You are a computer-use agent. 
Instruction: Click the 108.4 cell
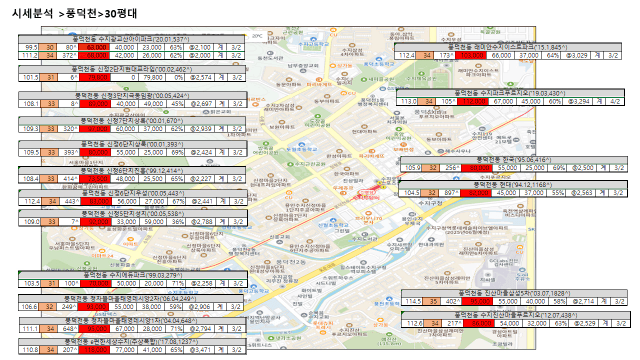click(30, 179)
